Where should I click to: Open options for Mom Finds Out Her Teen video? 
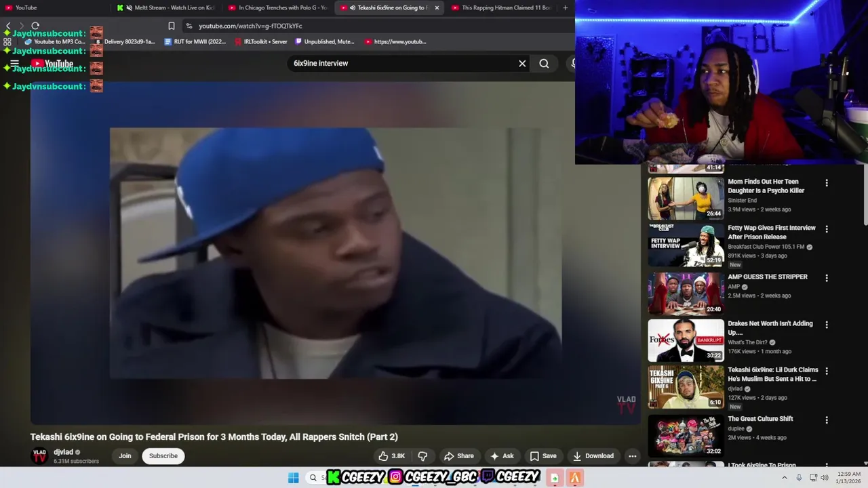pos(826,183)
